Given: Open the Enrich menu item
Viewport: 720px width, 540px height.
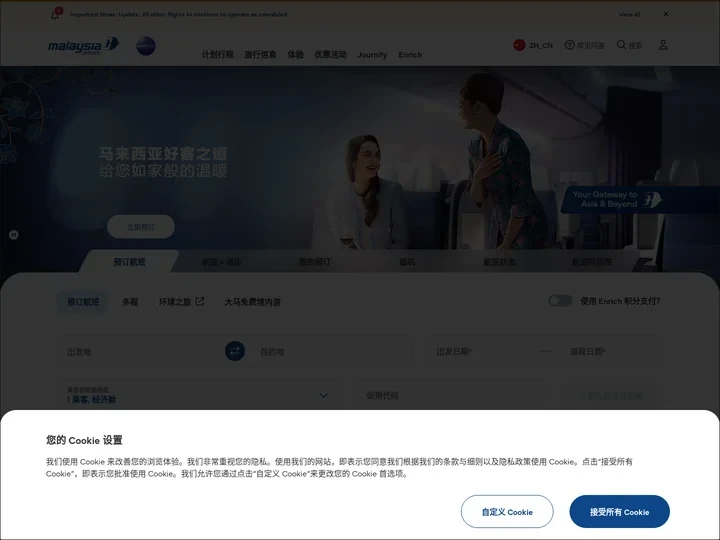Looking at the screenshot, I should click(410, 55).
